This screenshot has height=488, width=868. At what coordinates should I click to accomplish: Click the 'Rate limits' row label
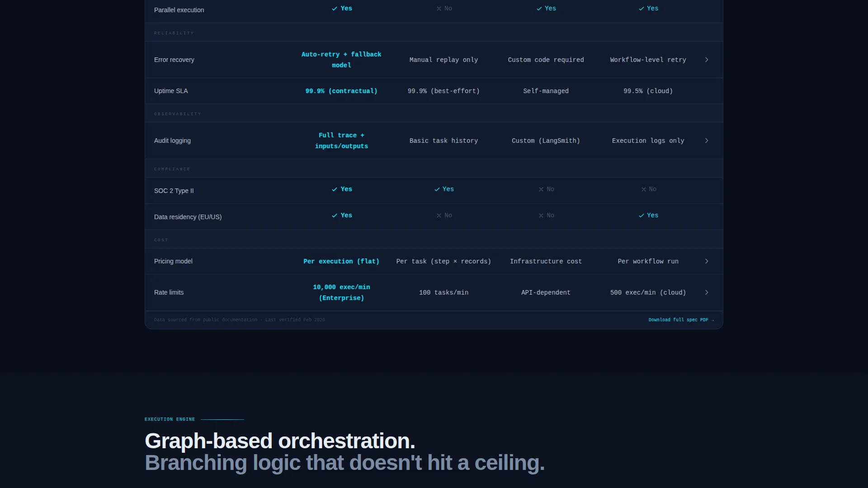pos(169,292)
